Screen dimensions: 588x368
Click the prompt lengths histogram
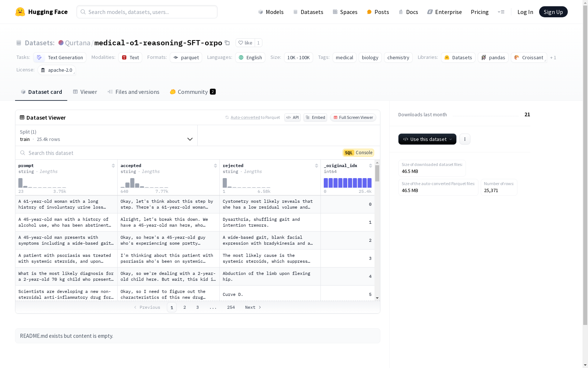pyautogui.click(x=42, y=183)
